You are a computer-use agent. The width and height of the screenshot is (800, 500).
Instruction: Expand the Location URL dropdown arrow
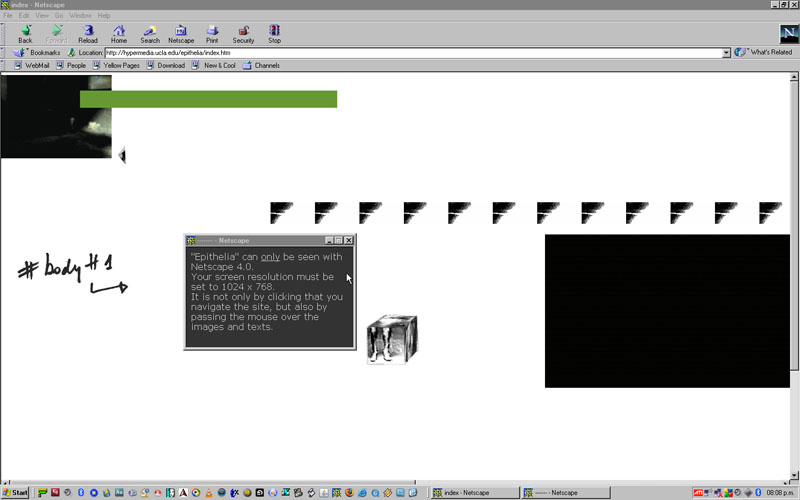(726, 52)
